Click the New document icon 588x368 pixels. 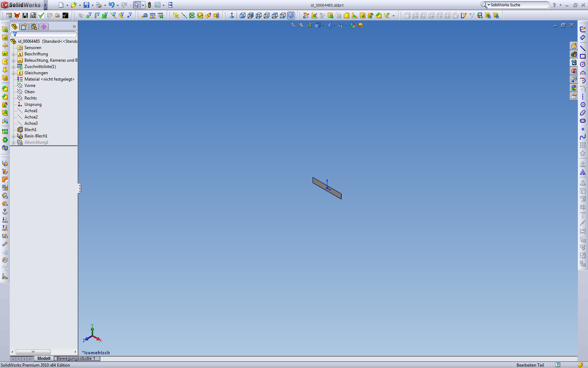point(61,5)
